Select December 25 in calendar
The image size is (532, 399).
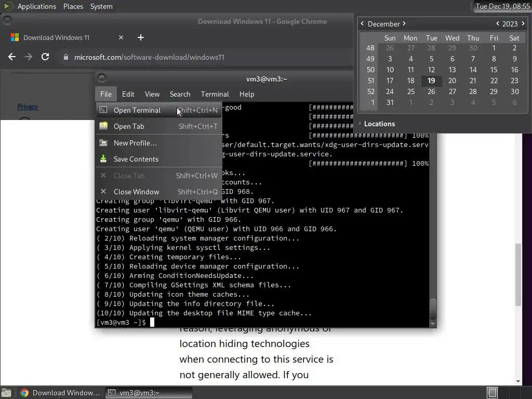[x=411, y=91]
